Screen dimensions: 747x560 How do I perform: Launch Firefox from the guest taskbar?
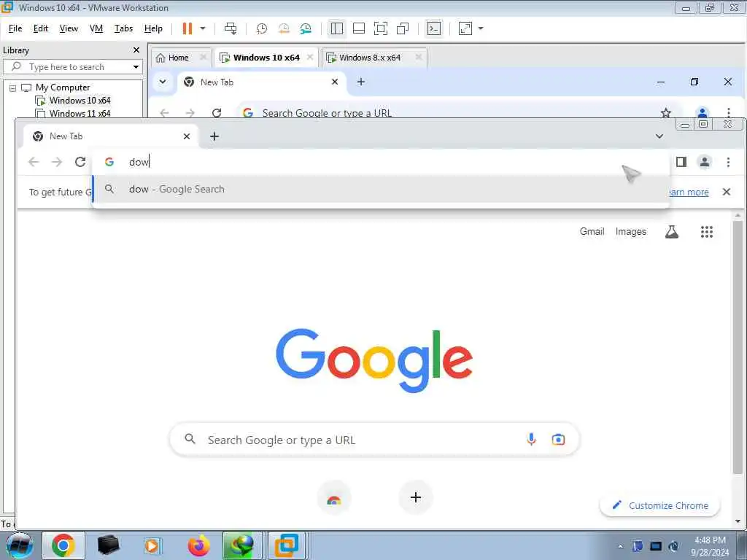click(x=198, y=545)
